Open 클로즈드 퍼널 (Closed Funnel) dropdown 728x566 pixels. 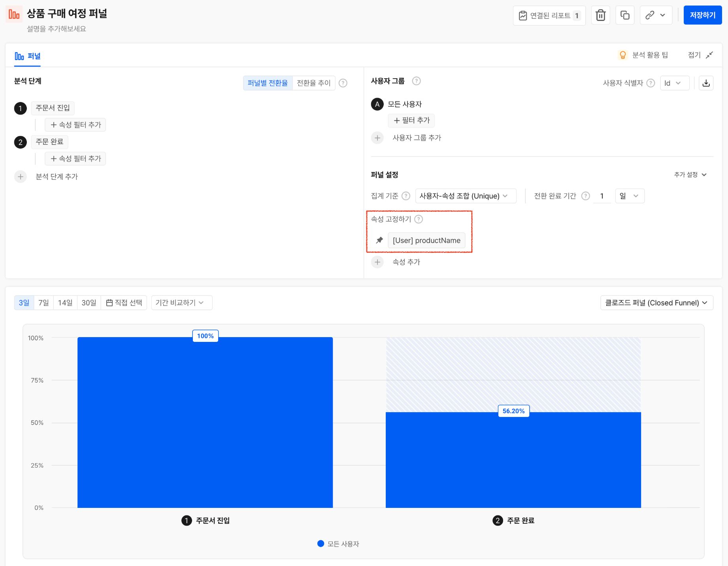[657, 303]
